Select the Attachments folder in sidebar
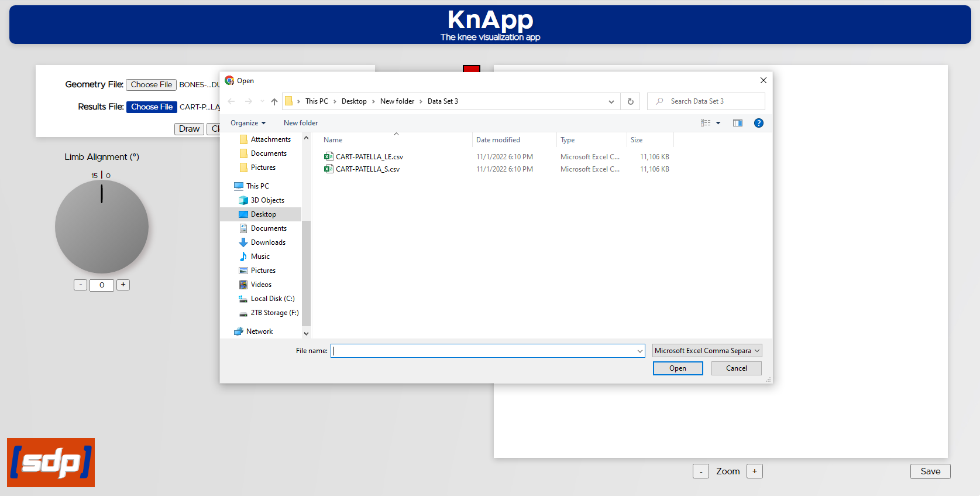Image resolution: width=980 pixels, height=496 pixels. coord(265,139)
